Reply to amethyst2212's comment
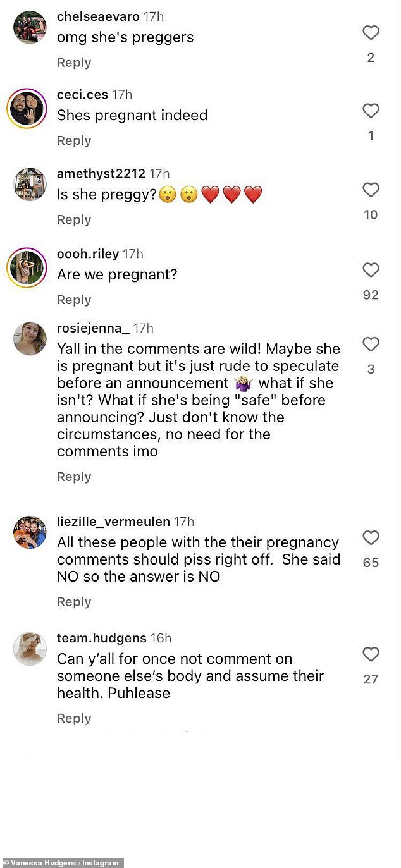The width and height of the screenshot is (401, 868). 74,219
